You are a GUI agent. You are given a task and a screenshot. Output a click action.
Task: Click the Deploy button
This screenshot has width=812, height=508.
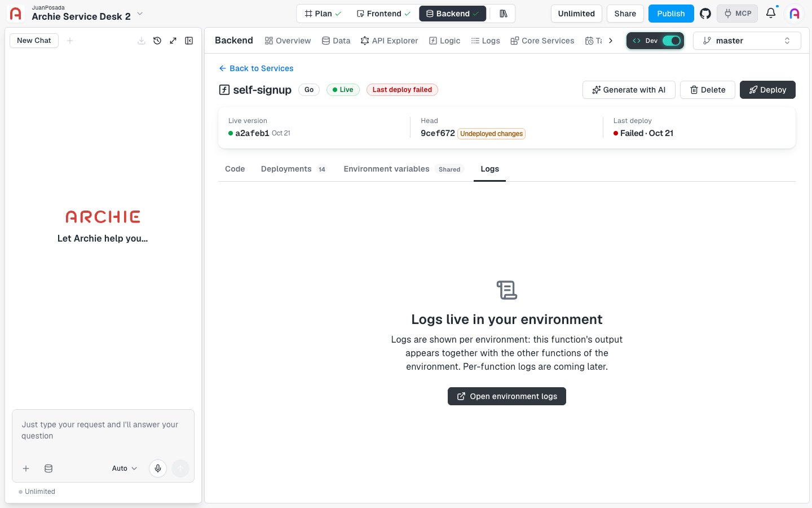(x=767, y=90)
